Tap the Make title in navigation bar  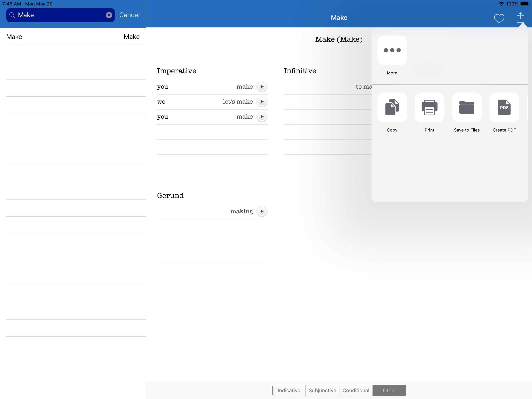point(339,18)
